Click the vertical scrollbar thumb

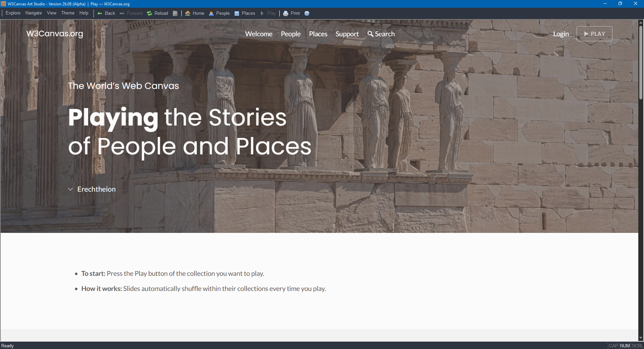641,62
